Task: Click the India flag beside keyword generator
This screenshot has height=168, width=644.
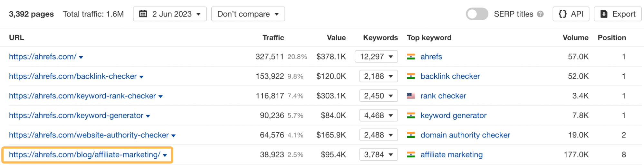Action: tap(411, 116)
